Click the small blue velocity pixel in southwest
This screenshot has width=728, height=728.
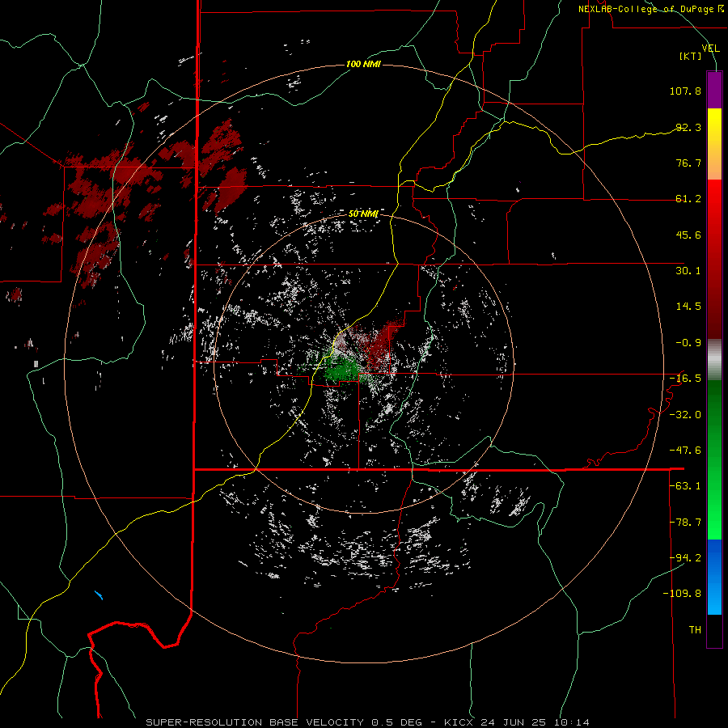(x=99, y=595)
